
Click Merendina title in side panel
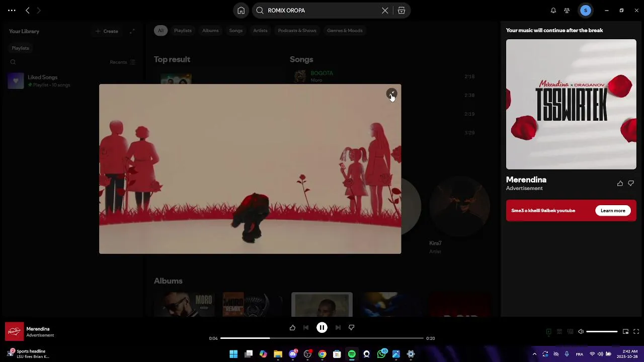click(x=526, y=179)
